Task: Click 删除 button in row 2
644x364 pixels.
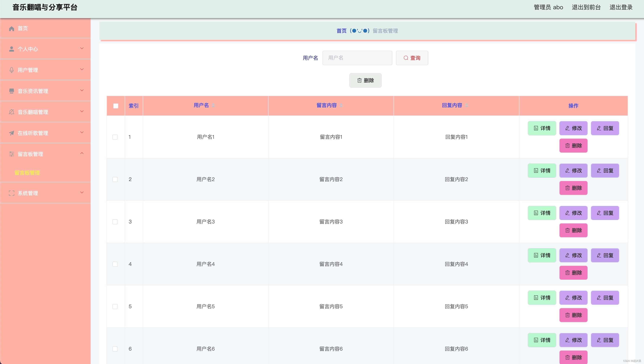Action: coord(573,188)
